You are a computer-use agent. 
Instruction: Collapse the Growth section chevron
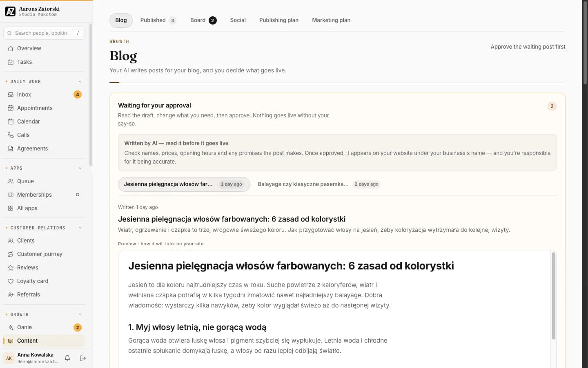[x=80, y=314]
